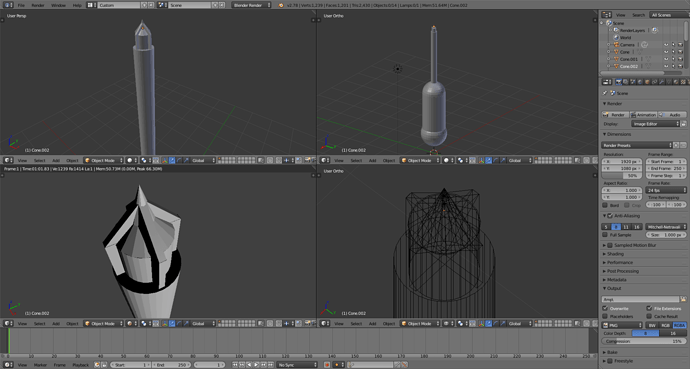The height and width of the screenshot is (369, 690).
Task: Click the Render button
Action: (x=615, y=115)
